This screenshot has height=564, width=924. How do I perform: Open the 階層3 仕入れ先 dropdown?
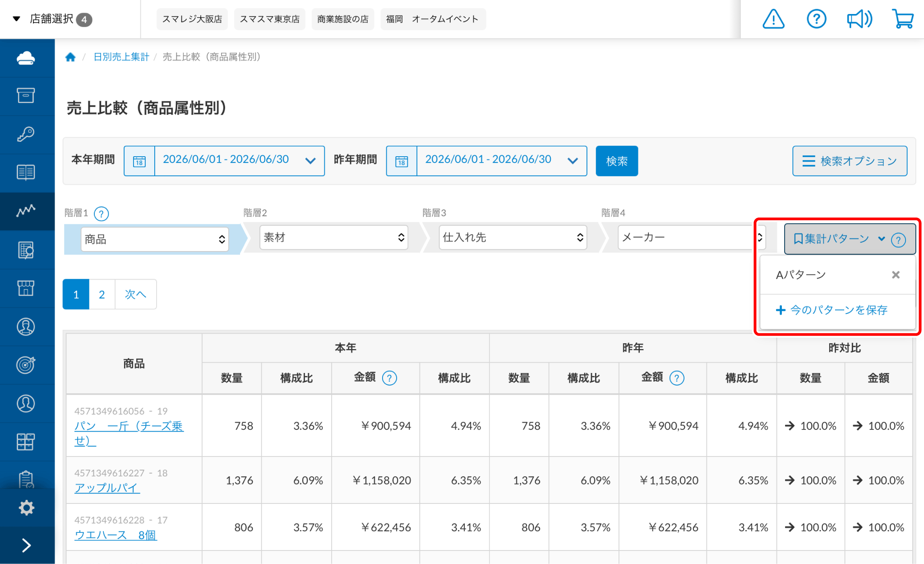pyautogui.click(x=513, y=238)
